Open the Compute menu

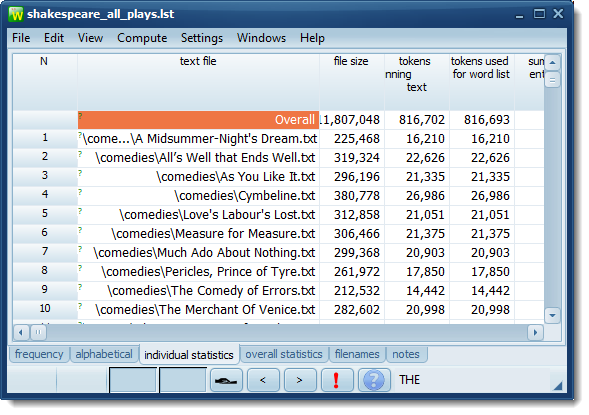click(x=142, y=38)
